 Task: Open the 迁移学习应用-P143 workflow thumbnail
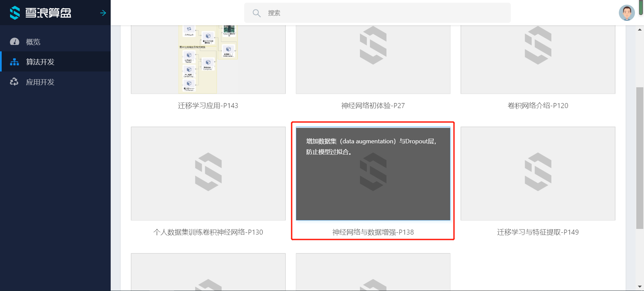(x=208, y=59)
